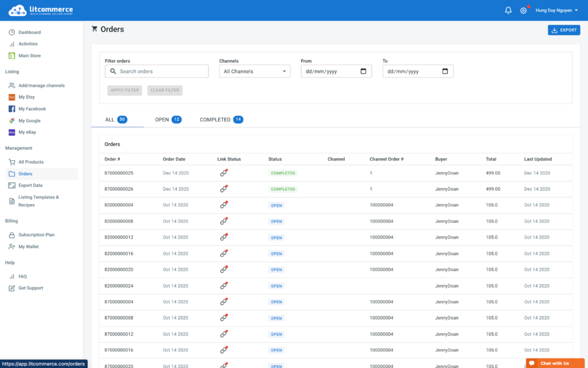Click link status icon for order 87000000025
This screenshot has width=588, height=368.
point(223,173)
